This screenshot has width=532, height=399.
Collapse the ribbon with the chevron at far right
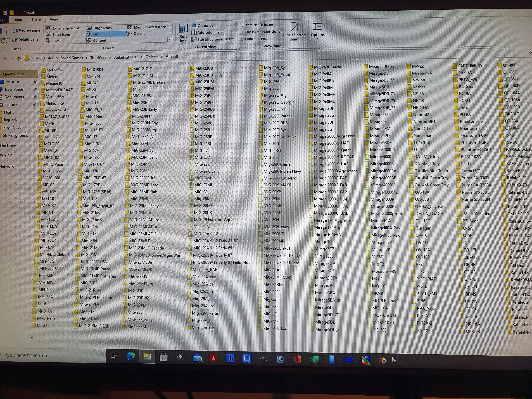[530, 53]
